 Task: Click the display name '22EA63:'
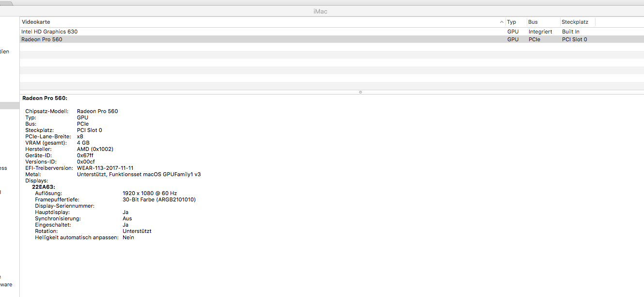pos(44,187)
